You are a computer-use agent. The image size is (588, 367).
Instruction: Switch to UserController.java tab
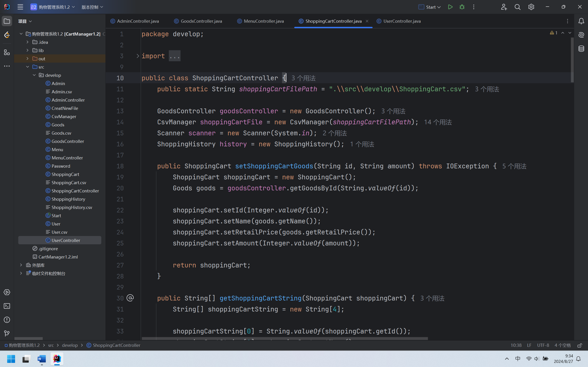(402, 21)
